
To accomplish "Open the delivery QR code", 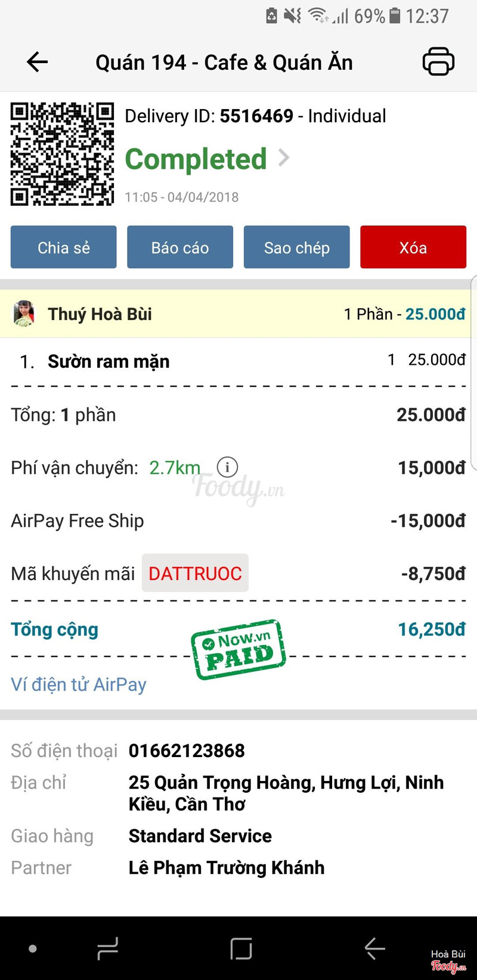I will pos(62,154).
